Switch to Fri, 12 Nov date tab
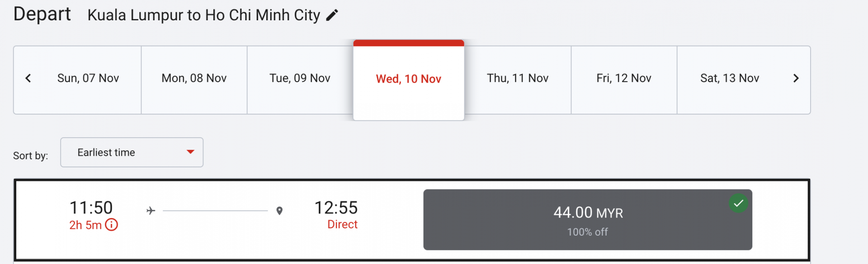Image resolution: width=868 pixels, height=264 pixels. pyautogui.click(x=623, y=79)
